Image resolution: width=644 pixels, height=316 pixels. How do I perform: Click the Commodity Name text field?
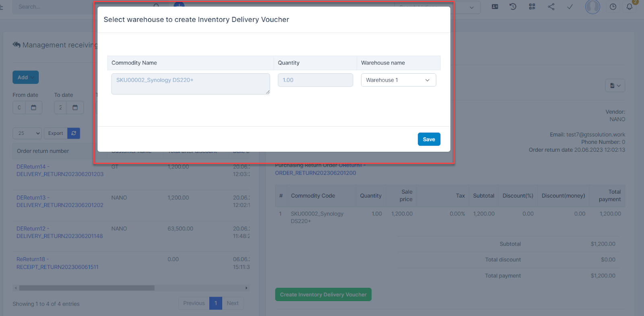[x=190, y=84]
